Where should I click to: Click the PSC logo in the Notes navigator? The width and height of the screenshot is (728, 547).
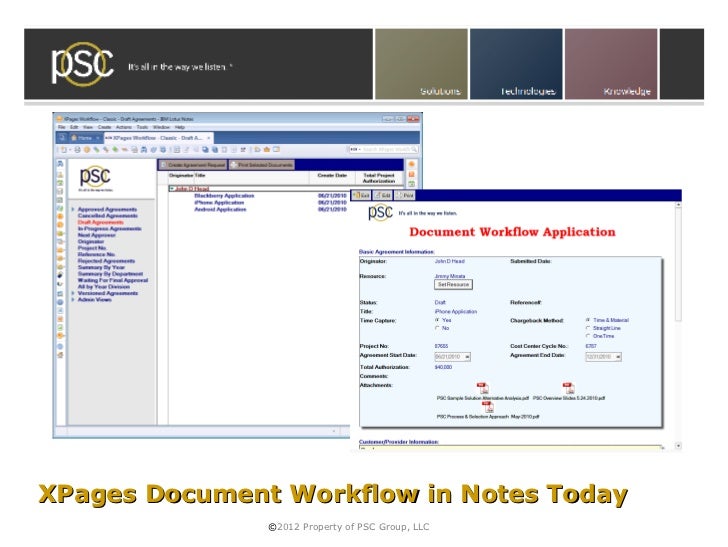click(95, 178)
